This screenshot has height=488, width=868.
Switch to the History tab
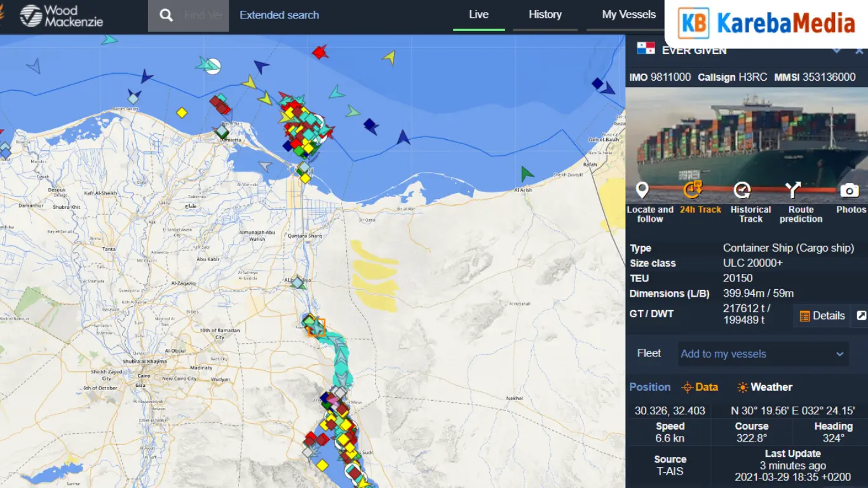pyautogui.click(x=545, y=15)
